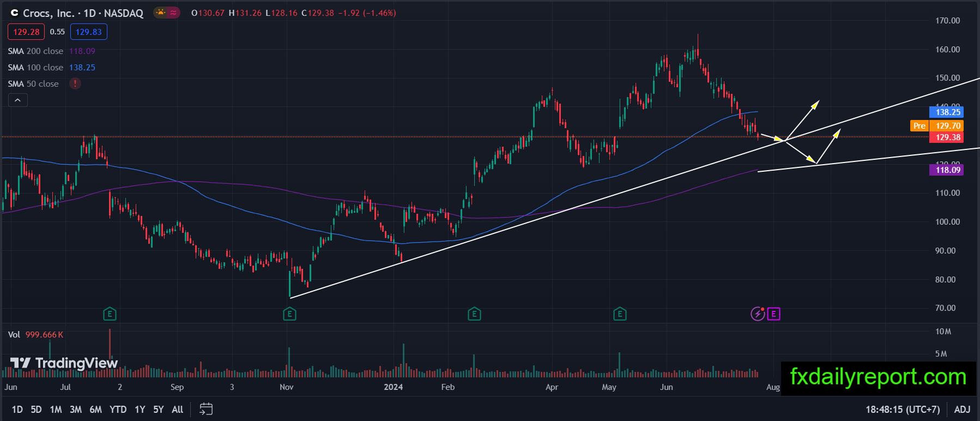Open the purple upcoming earnings marker

point(773,314)
